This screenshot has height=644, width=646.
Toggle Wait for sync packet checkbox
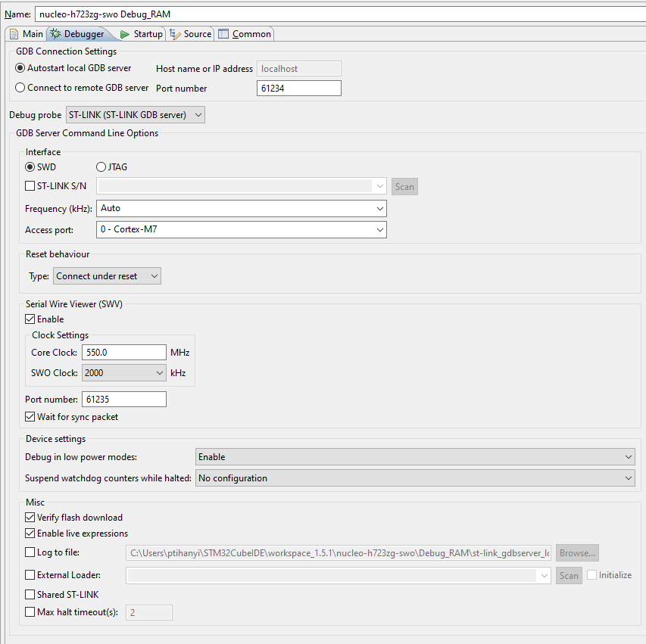point(30,417)
